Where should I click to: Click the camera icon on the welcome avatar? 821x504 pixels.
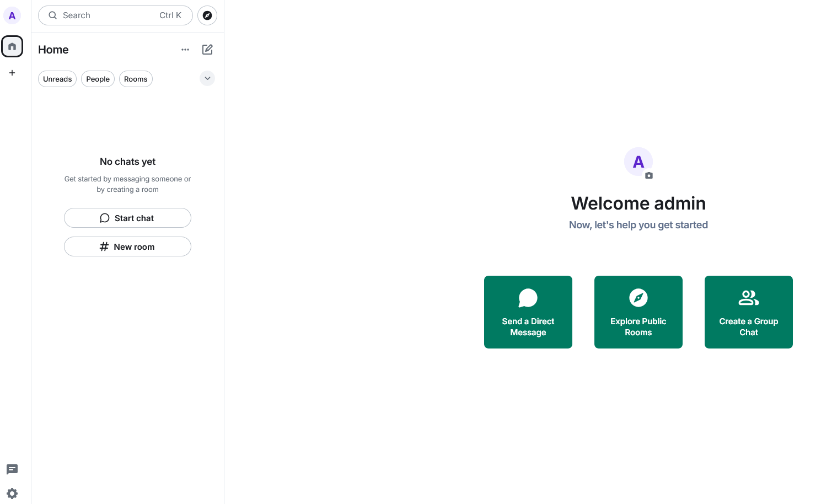(x=649, y=175)
